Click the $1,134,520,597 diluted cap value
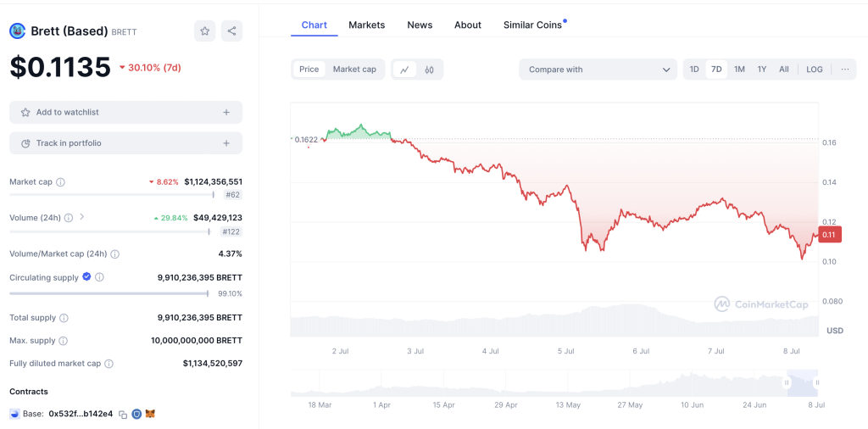The image size is (868, 429). click(213, 364)
